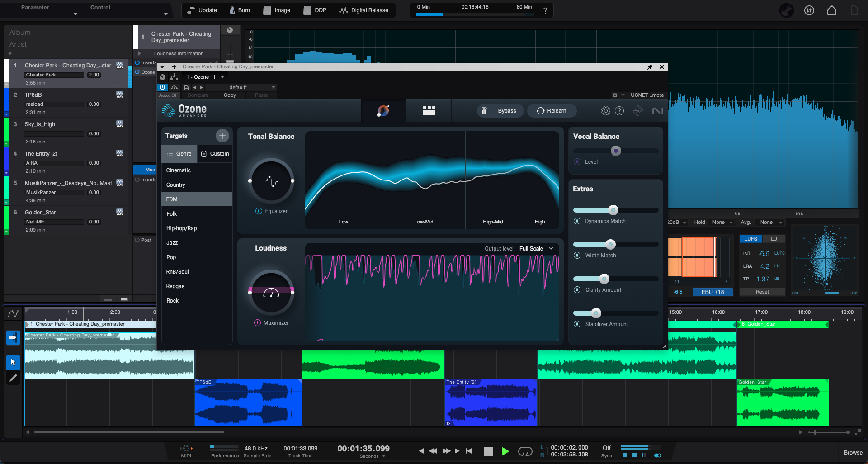Open Ozone settings gear icon
The image size is (868, 464).
point(606,111)
